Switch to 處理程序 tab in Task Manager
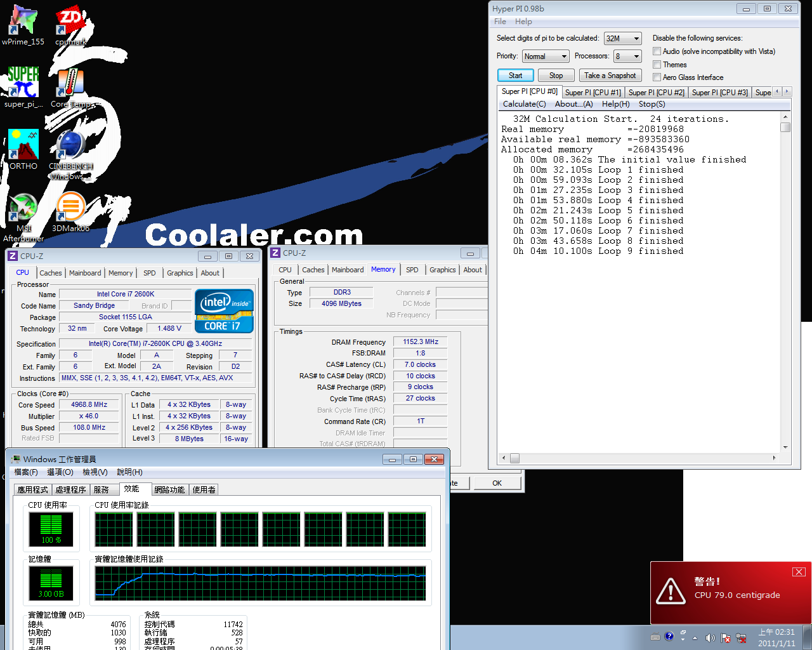 pos(70,490)
